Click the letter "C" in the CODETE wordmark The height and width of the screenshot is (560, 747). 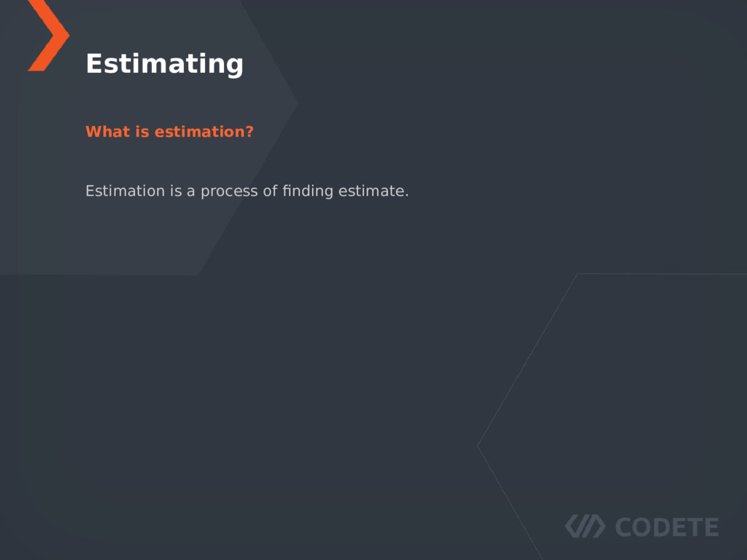624,527
